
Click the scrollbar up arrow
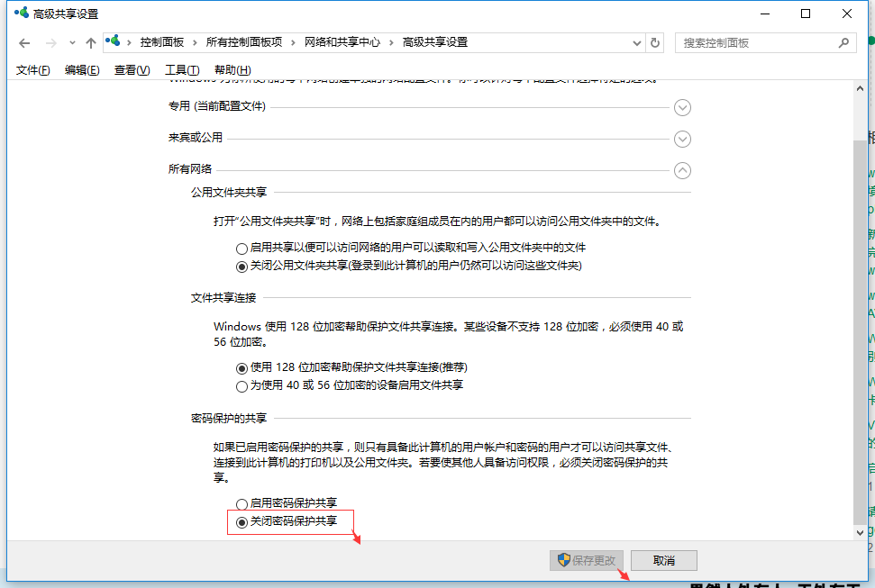click(860, 88)
